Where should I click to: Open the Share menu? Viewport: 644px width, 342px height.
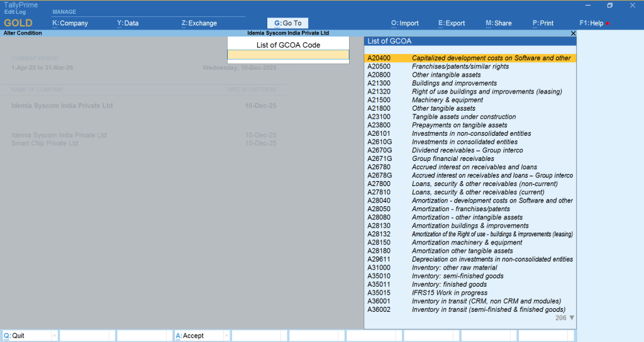click(x=499, y=23)
